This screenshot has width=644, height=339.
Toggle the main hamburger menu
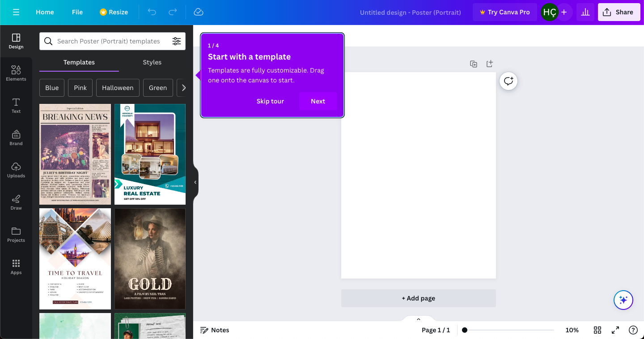pos(16,12)
